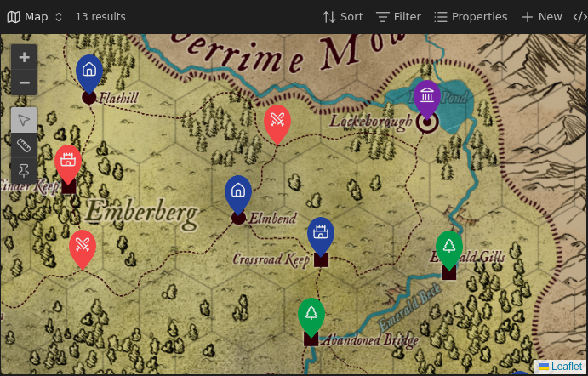
Task: Click the green tree marker at Emerald Gills
Action: (x=449, y=250)
